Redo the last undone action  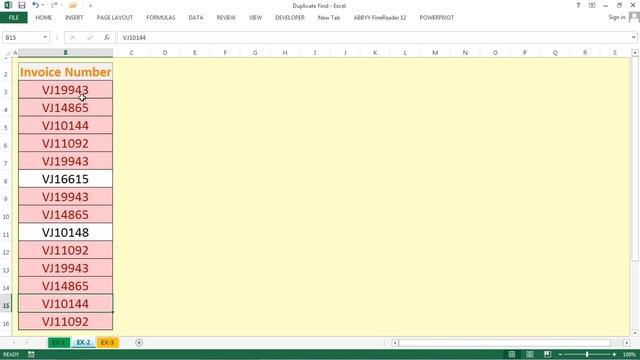pos(54,5)
